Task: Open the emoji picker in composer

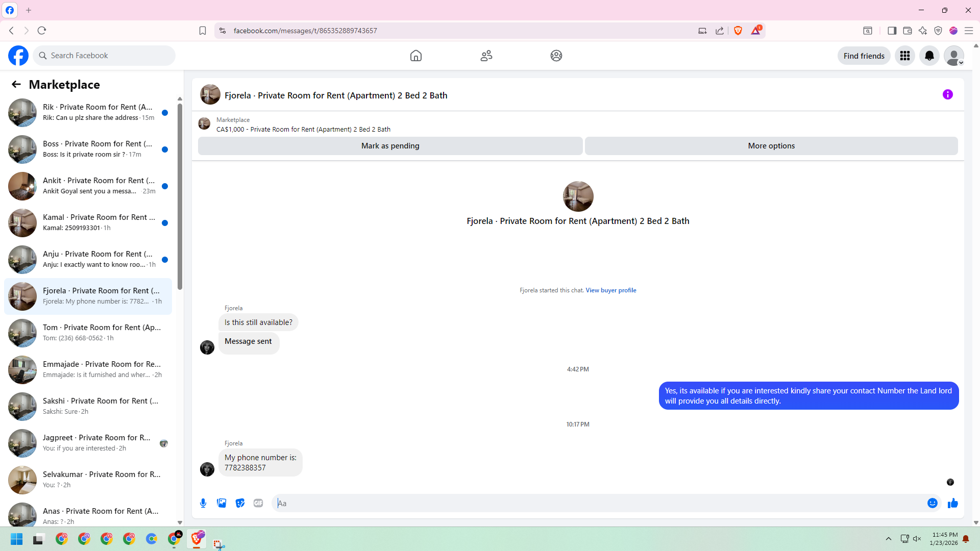Action: [x=932, y=503]
